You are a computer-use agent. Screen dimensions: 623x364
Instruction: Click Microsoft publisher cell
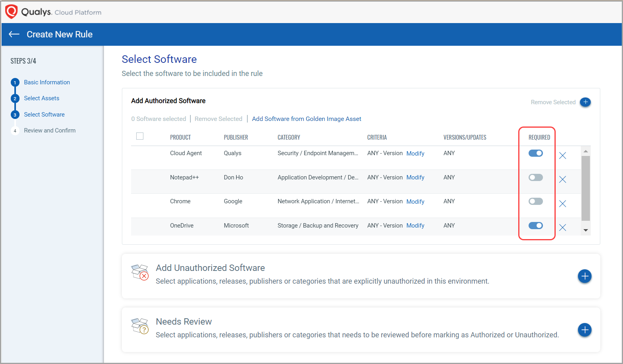tap(236, 226)
